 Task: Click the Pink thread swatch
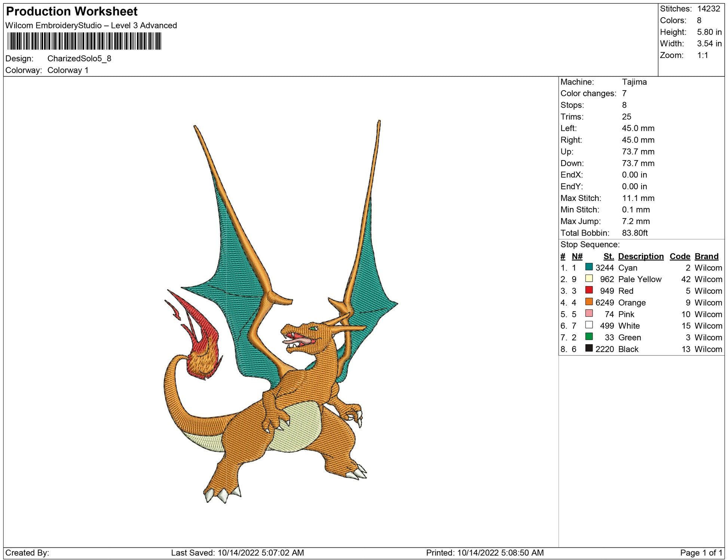tap(589, 313)
